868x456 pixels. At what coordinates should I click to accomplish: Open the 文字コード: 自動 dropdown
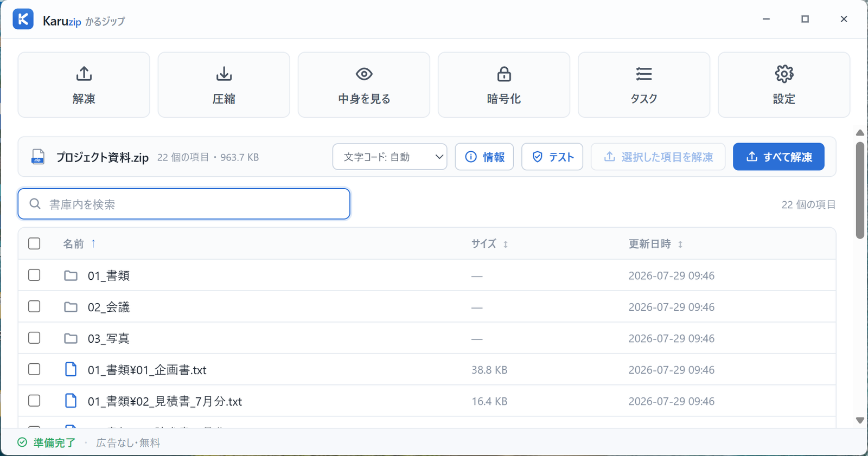[x=390, y=157]
